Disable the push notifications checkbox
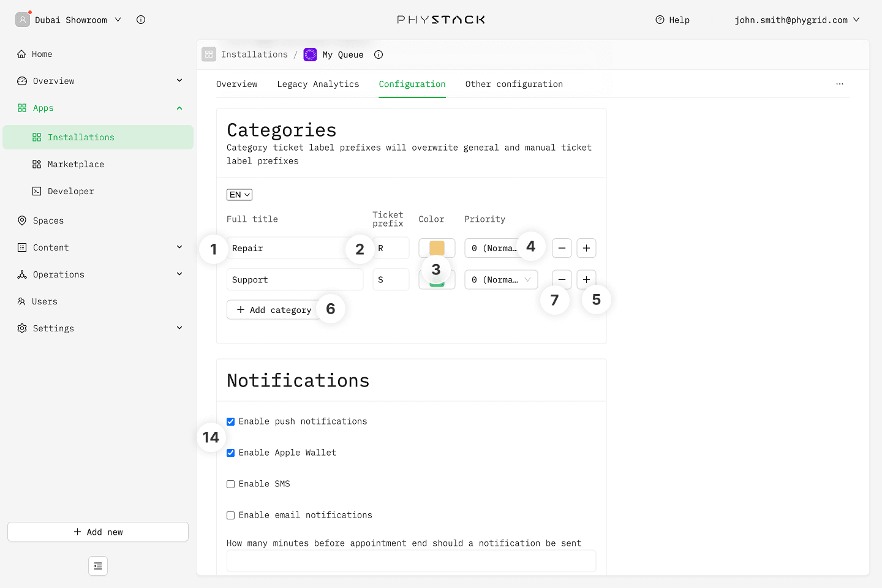Viewport: 882px width, 588px height. [x=231, y=421]
